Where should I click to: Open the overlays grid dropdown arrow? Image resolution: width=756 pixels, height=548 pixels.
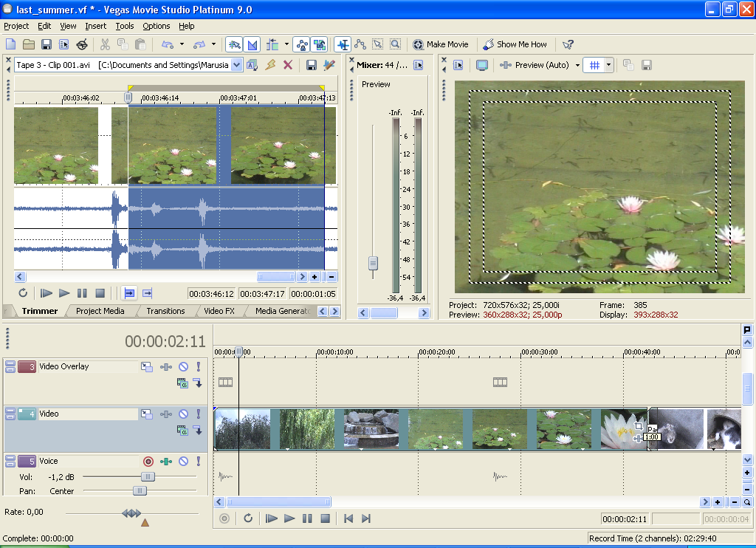[609, 65]
